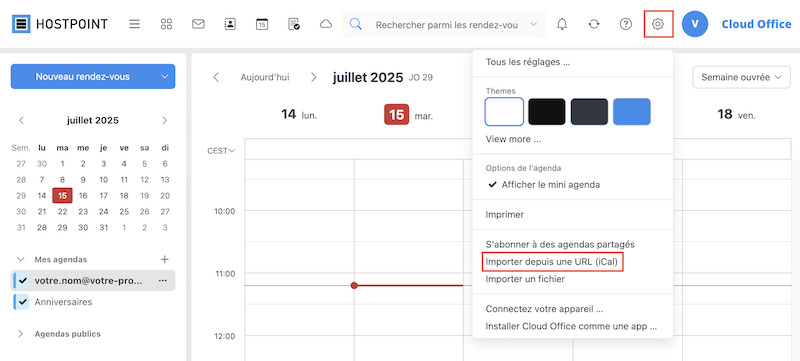The width and height of the screenshot is (800, 361).
Task: Open the Nouveau rendez-vous dropdown arrow
Action: coord(164,76)
